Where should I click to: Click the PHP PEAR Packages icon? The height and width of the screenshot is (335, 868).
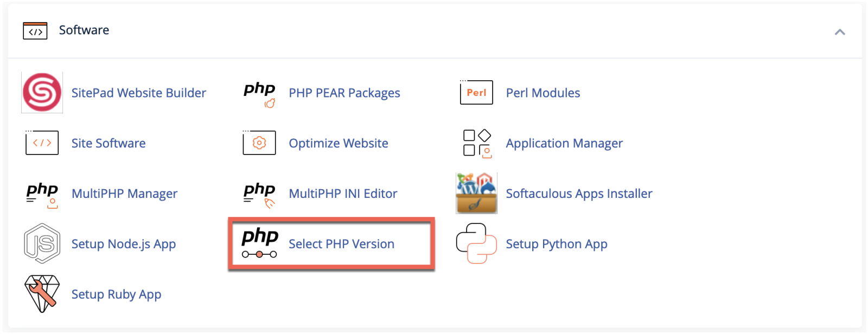[x=259, y=94]
